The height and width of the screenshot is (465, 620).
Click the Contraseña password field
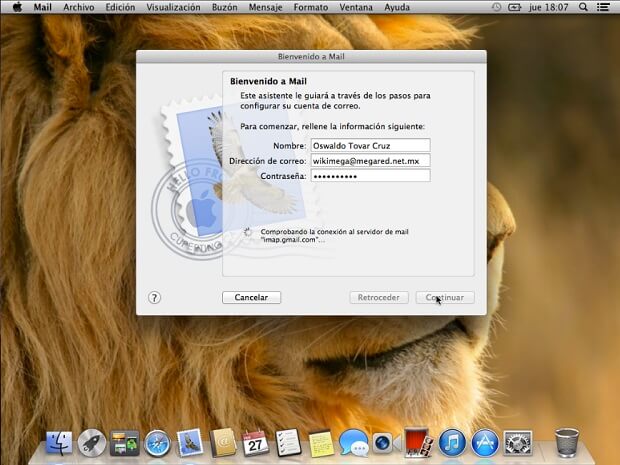pyautogui.click(x=370, y=176)
